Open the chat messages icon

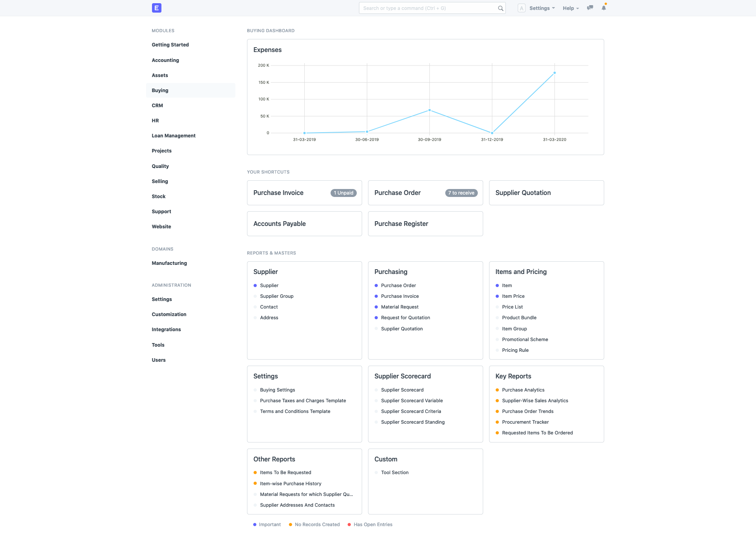590,8
